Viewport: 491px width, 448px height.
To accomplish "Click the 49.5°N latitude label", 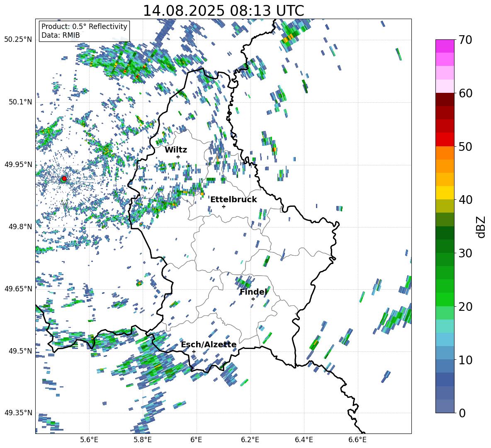I will (x=21, y=351).
